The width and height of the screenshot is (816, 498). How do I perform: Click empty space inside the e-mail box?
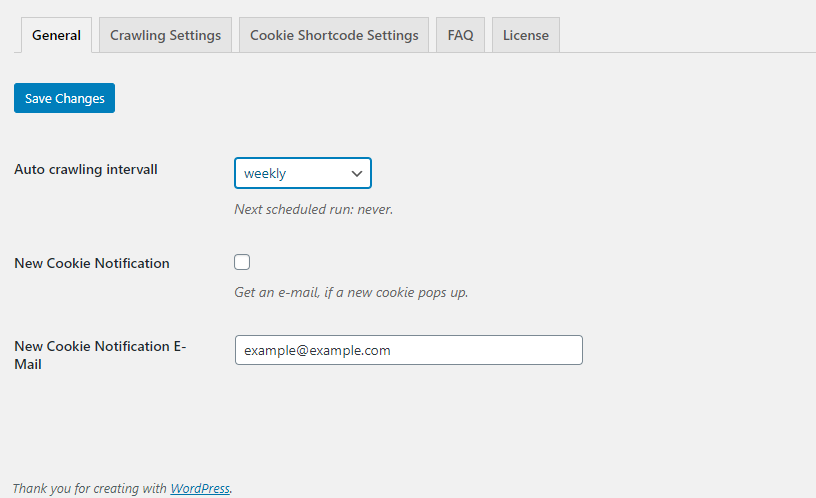point(487,350)
